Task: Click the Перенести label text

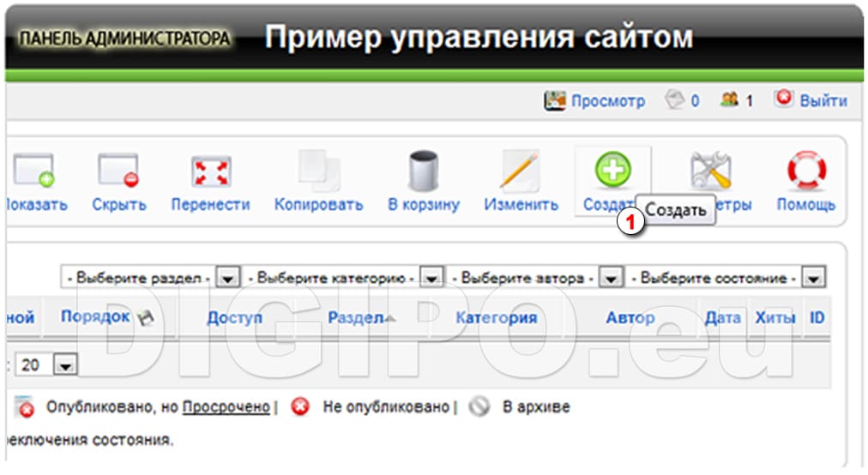Action: pyautogui.click(x=210, y=205)
